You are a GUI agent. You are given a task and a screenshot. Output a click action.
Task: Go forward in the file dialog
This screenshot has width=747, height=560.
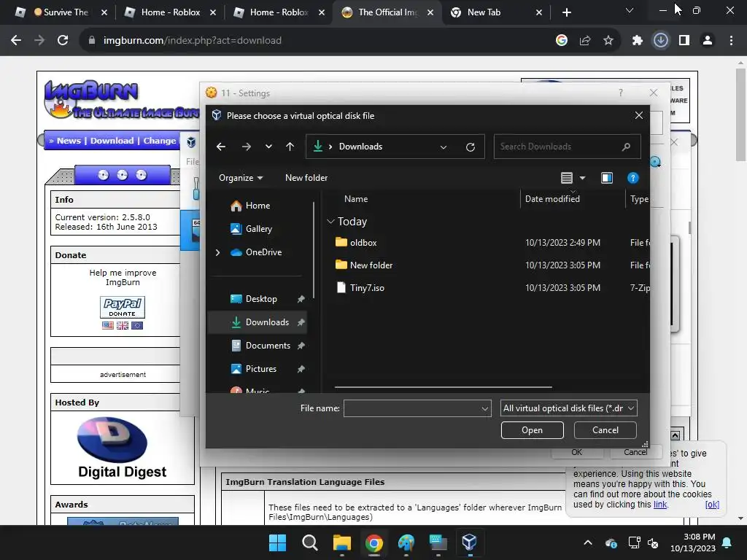coord(246,147)
